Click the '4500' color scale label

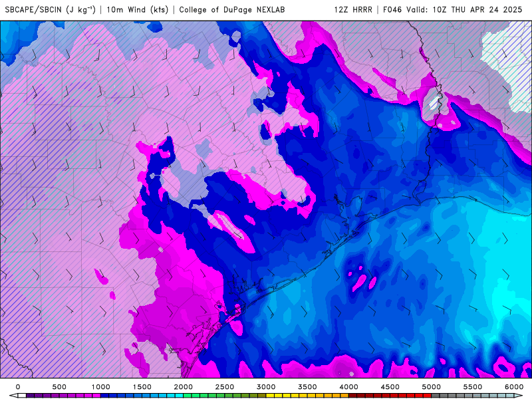(390, 387)
